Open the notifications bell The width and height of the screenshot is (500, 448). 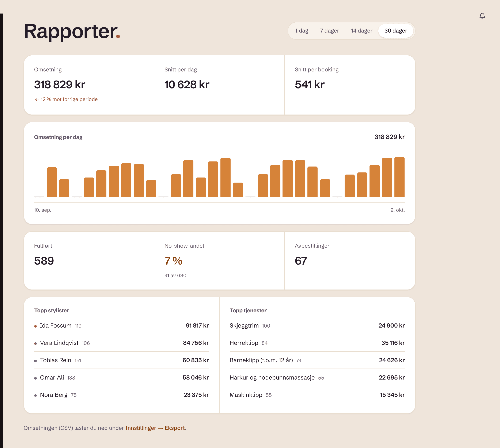(x=482, y=16)
